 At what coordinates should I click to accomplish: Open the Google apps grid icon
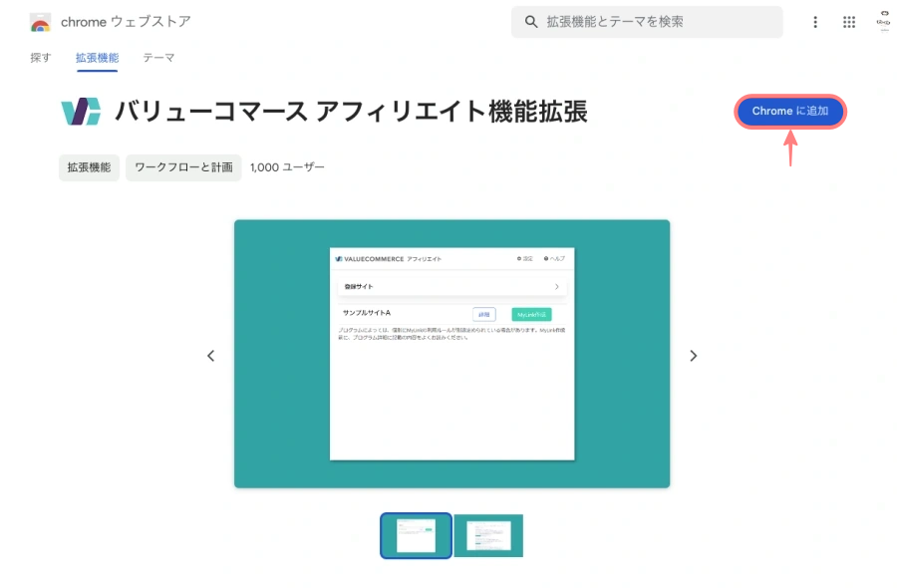tap(849, 22)
